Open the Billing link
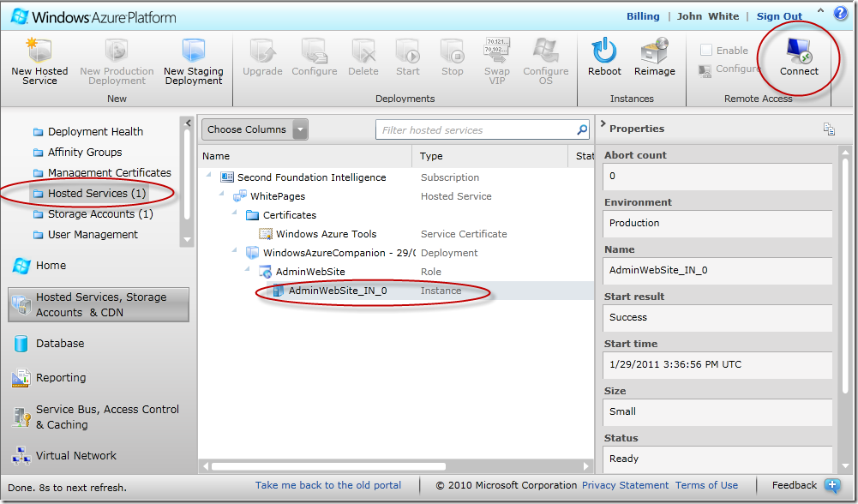The image size is (858, 504). pyautogui.click(x=643, y=16)
